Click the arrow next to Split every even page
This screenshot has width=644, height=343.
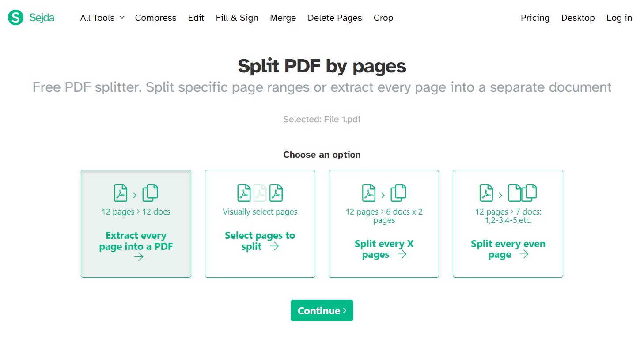525,254
